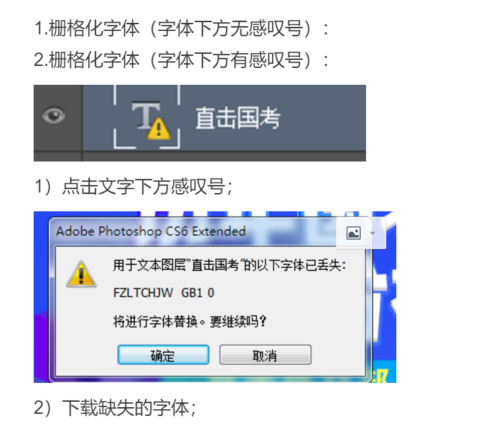Select the 直击国考 layer name
The width and height of the screenshot is (504, 428).
pyautogui.click(x=238, y=118)
